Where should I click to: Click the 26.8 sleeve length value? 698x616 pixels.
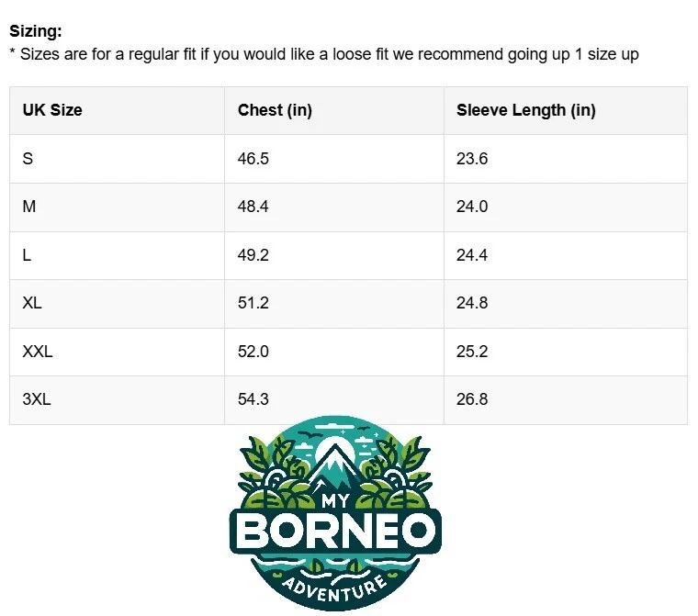(472, 399)
